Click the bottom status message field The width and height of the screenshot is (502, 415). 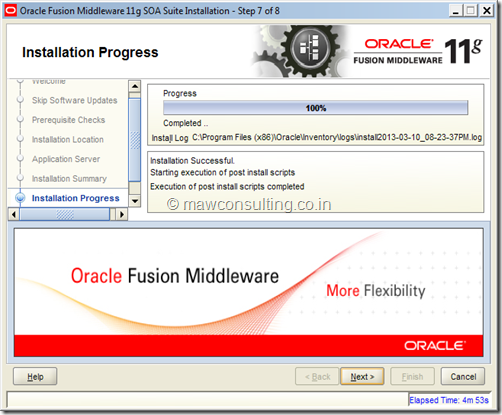207,399
